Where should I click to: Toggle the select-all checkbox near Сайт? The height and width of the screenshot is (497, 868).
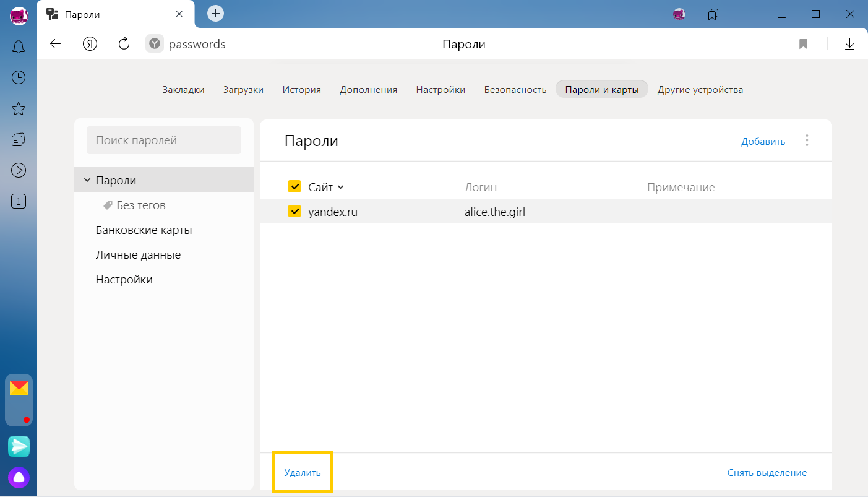[x=294, y=186]
